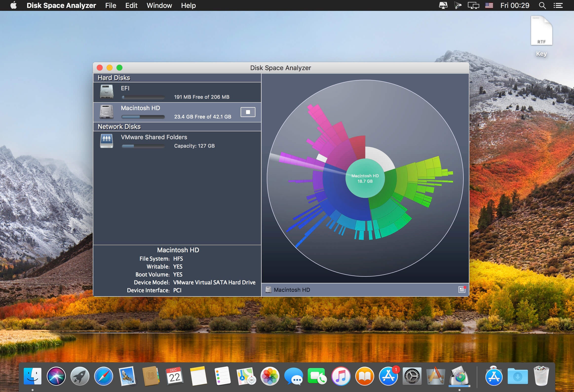The height and width of the screenshot is (392, 574).
Task: Zoom the Disk Space Analyzer window
Action: pos(119,68)
